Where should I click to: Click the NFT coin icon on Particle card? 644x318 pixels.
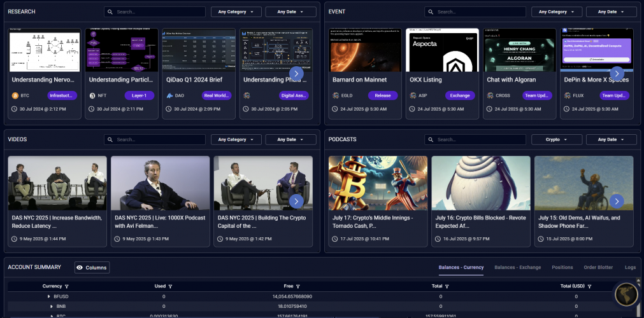pyautogui.click(x=92, y=95)
